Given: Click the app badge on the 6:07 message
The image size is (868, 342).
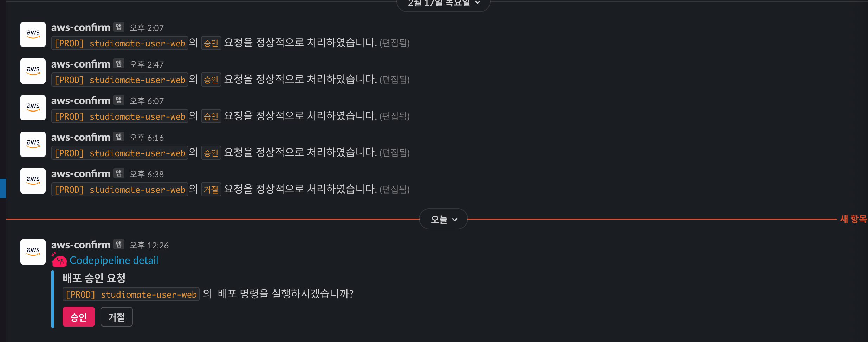Looking at the screenshot, I should [x=119, y=100].
